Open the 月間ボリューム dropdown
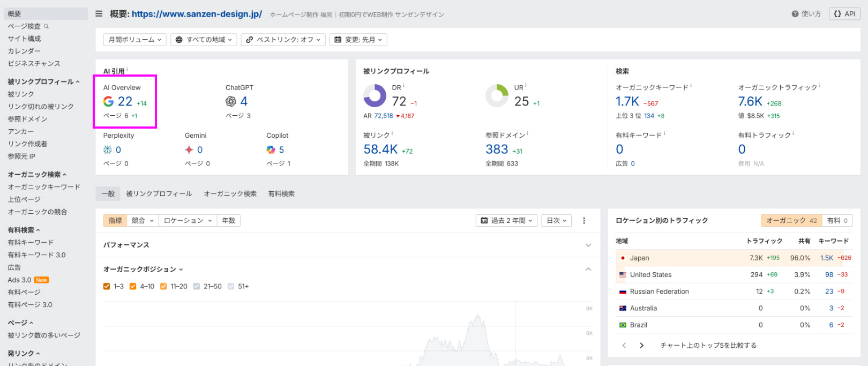868x366 pixels. coord(134,40)
